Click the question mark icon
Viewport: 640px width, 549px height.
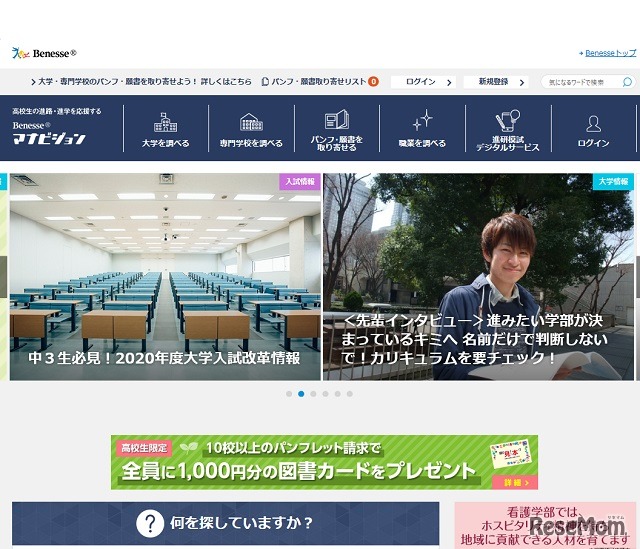click(x=150, y=523)
